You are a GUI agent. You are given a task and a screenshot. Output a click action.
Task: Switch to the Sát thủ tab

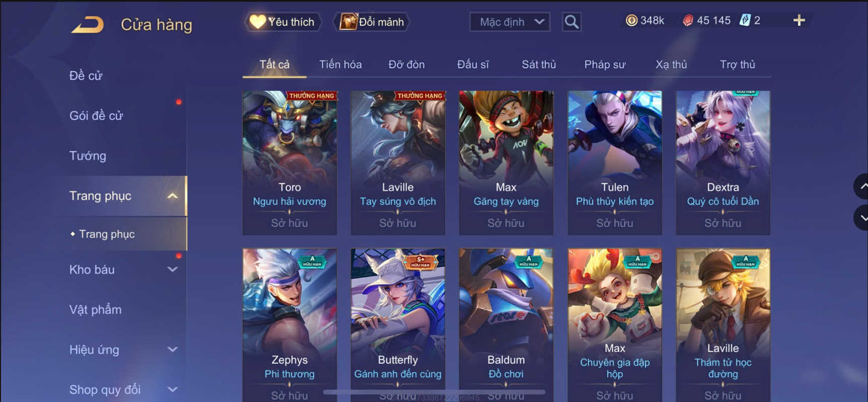[x=539, y=64]
